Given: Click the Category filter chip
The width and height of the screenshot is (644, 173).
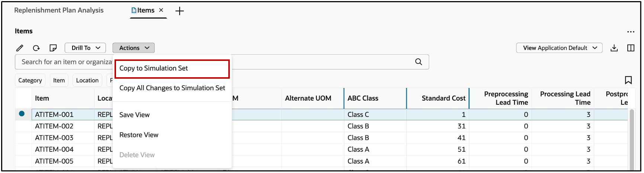Looking at the screenshot, I should coord(30,80).
